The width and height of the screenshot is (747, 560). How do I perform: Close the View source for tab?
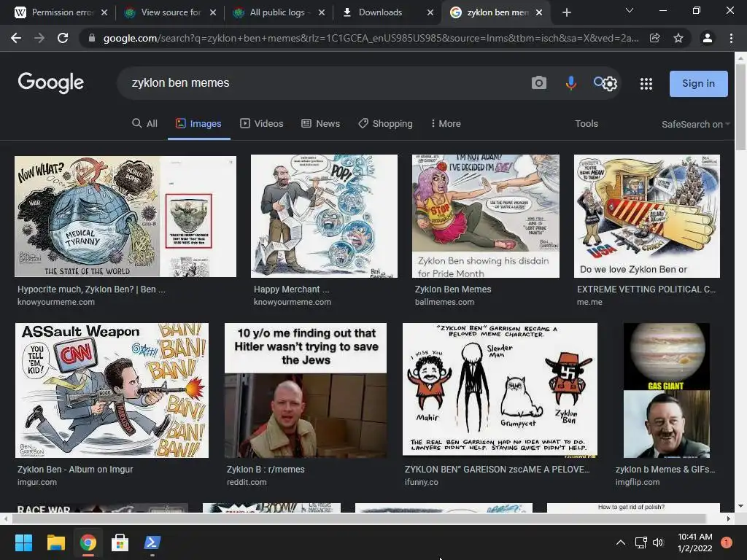(213, 12)
